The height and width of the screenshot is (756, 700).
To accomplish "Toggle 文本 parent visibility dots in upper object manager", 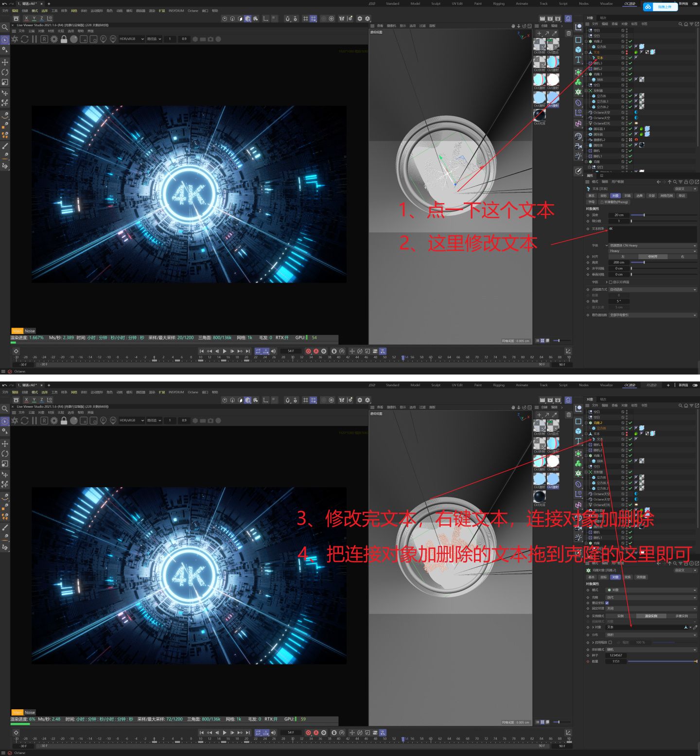I will point(627,52).
